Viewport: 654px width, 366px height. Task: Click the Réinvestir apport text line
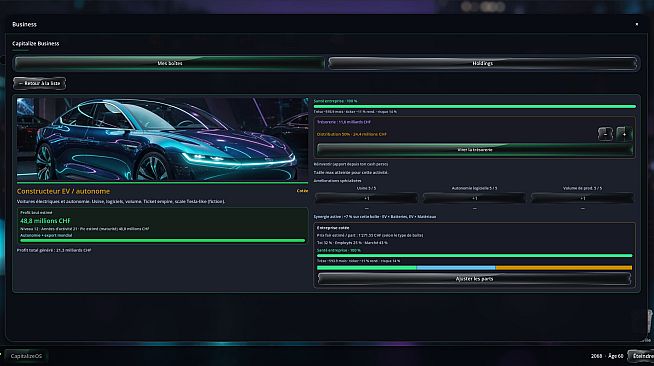(351, 164)
